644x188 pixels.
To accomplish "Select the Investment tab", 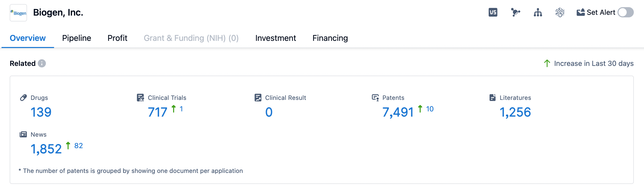I will point(276,38).
